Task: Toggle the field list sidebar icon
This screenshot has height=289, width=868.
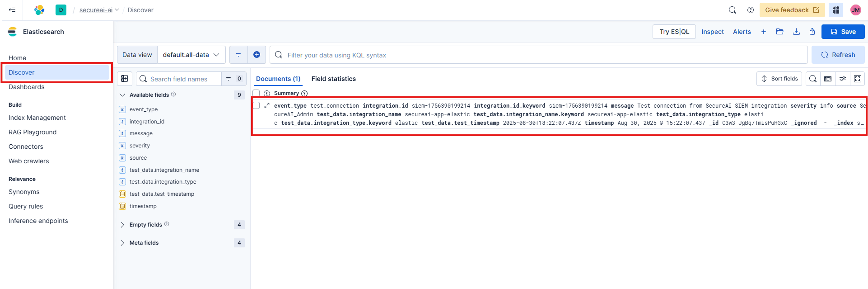Action: [x=125, y=79]
